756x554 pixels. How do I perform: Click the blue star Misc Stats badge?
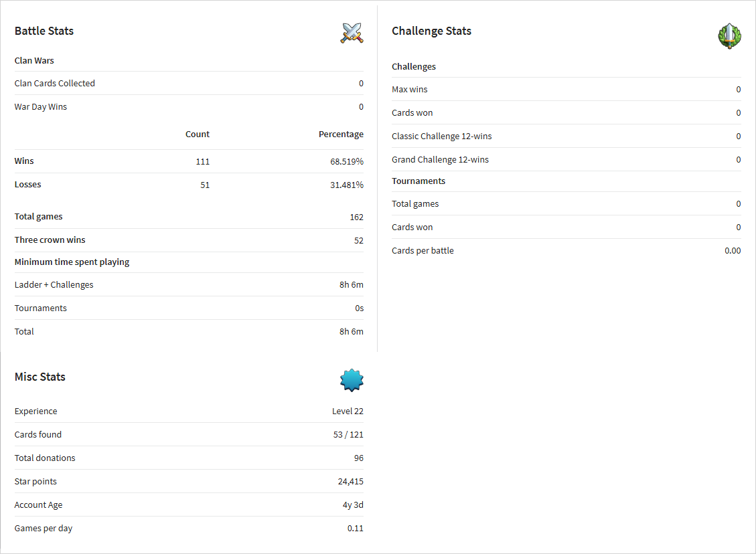coord(352,380)
